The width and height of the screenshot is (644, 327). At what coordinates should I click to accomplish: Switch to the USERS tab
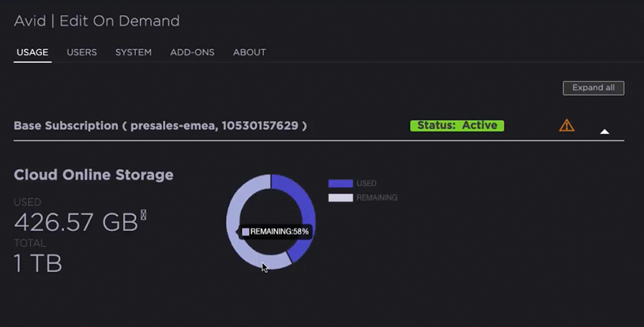coord(82,52)
